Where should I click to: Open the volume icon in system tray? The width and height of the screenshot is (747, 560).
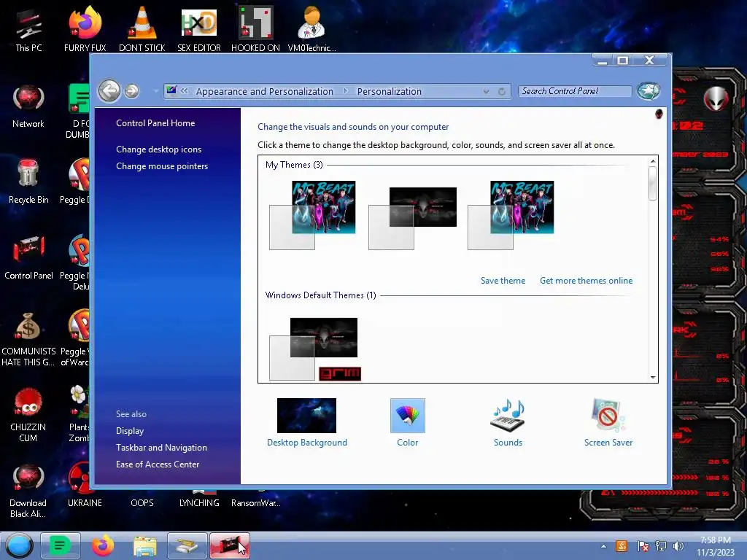pyautogui.click(x=678, y=546)
